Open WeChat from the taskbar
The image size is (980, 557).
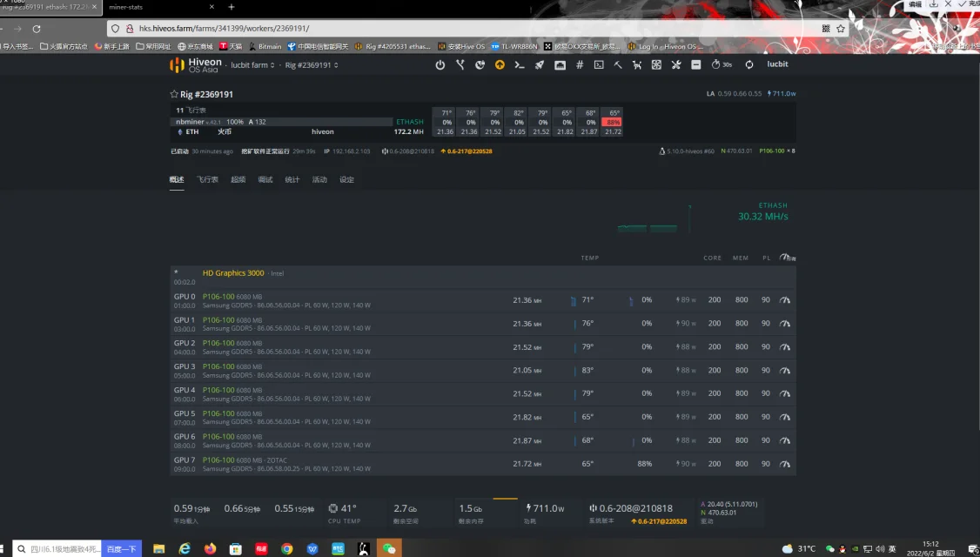(x=389, y=549)
